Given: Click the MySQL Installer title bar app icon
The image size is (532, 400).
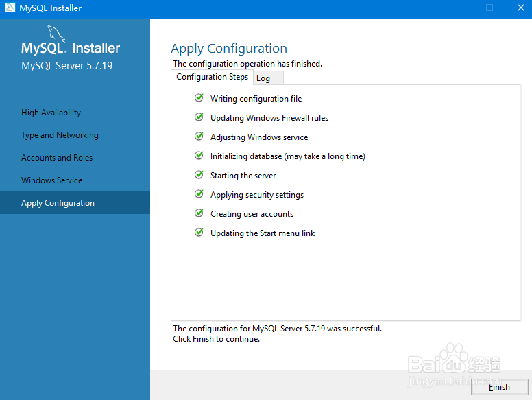Looking at the screenshot, I should point(10,8).
